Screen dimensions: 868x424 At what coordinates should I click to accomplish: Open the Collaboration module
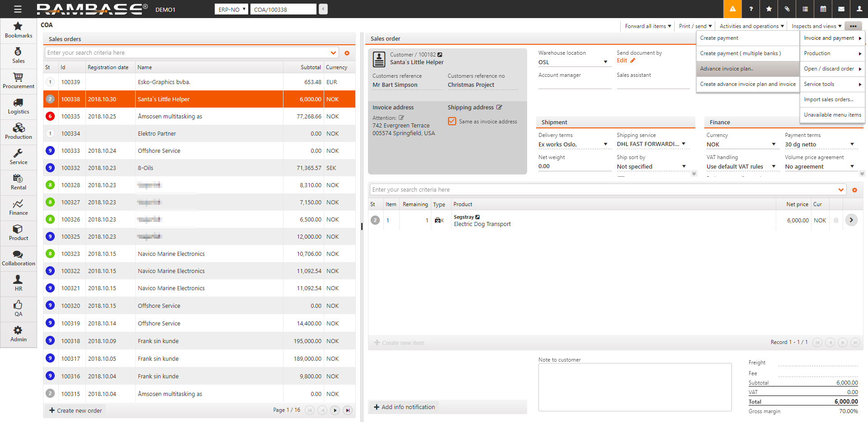[18, 258]
